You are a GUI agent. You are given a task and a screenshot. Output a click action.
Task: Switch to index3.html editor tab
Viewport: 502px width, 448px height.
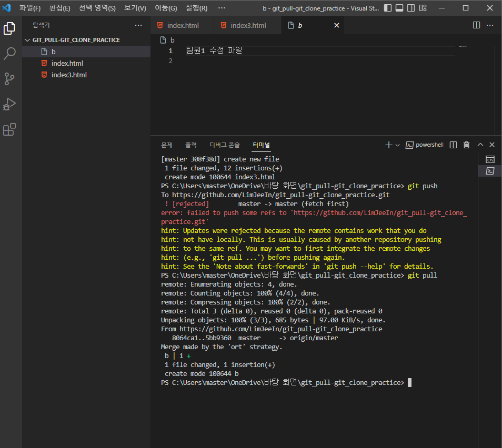pyautogui.click(x=247, y=25)
